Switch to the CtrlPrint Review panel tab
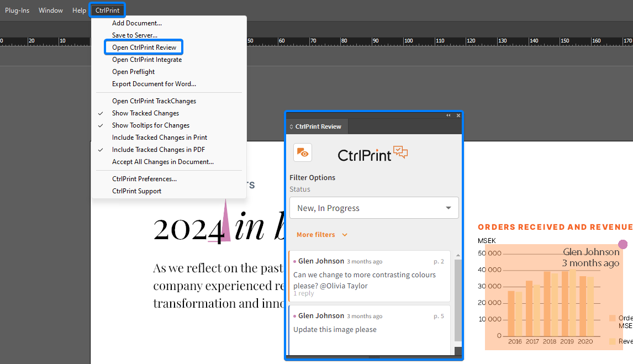 [x=317, y=126]
